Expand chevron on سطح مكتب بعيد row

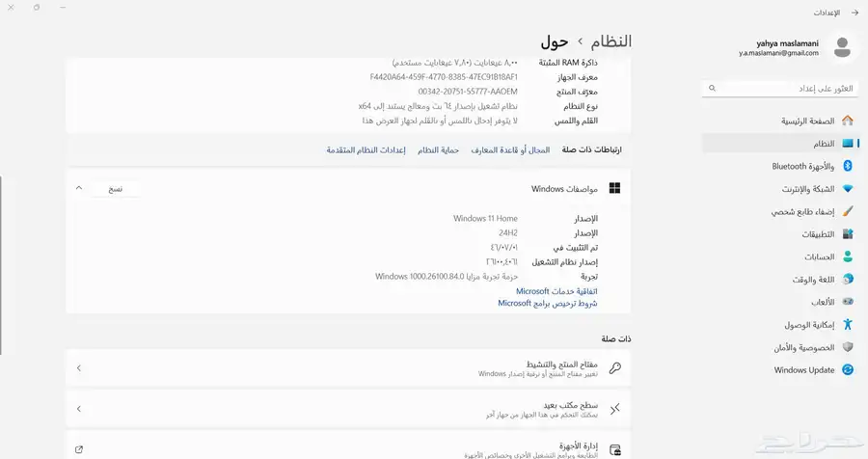click(x=79, y=409)
